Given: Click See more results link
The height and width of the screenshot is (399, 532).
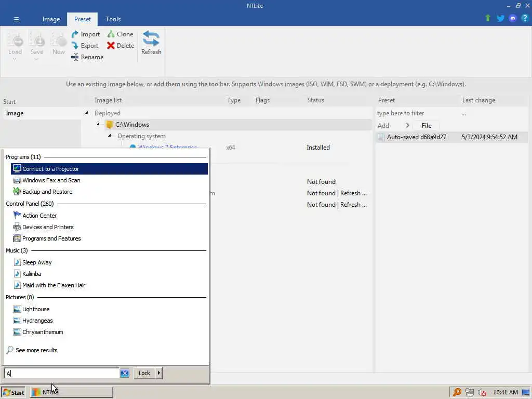Looking at the screenshot, I should 36,350.
